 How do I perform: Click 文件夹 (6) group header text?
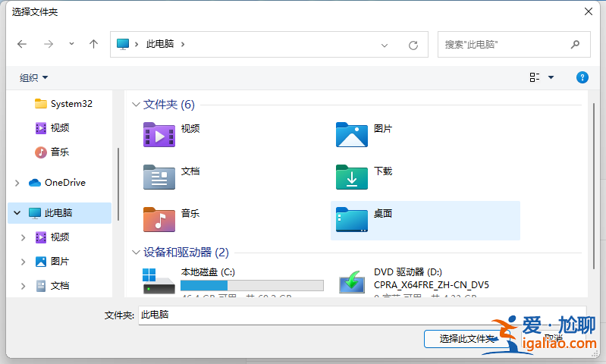(x=169, y=105)
